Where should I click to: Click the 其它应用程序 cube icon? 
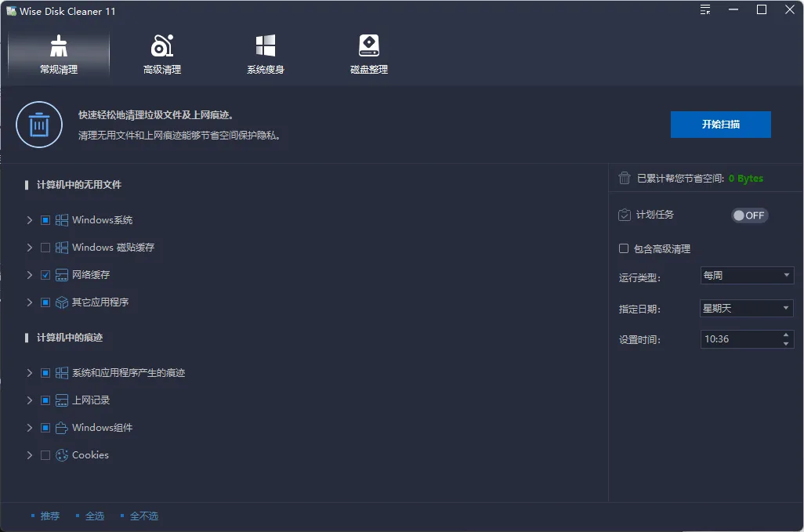62,302
